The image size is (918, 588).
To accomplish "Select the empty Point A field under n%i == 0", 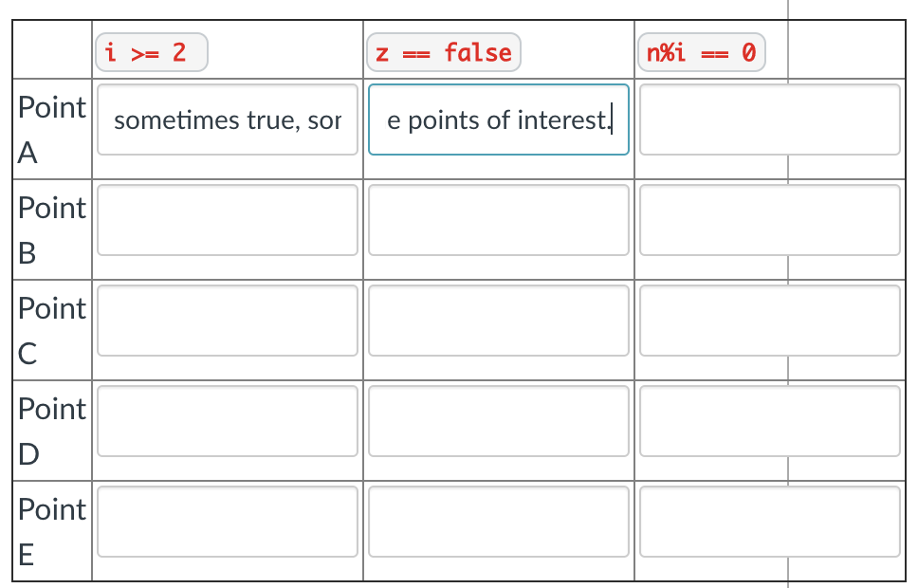I will 769,119.
